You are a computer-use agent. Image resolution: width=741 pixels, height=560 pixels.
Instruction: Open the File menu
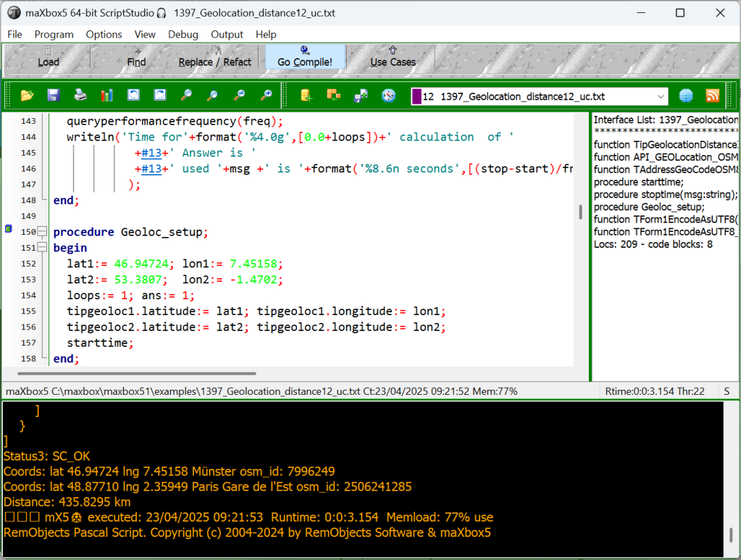click(x=14, y=35)
